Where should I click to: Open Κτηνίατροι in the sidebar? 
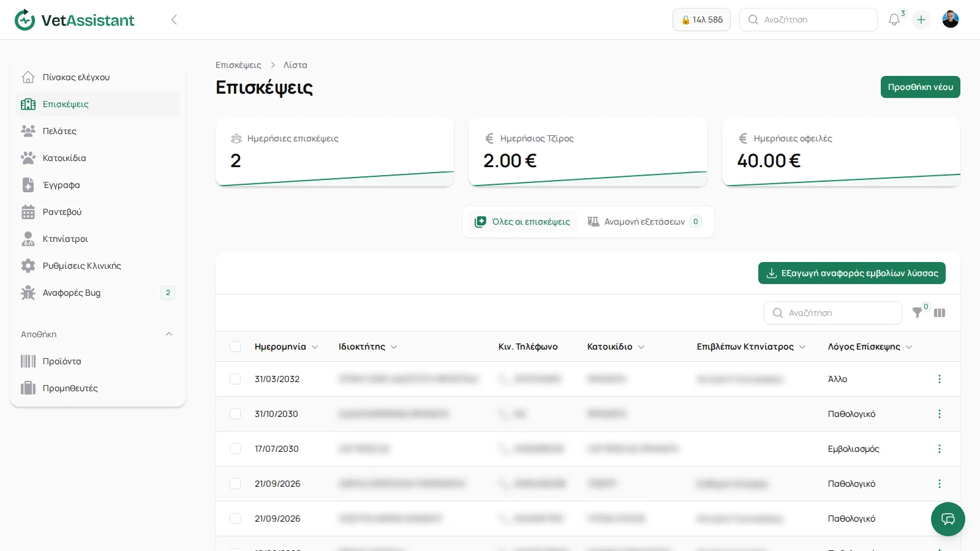pyautogui.click(x=98, y=239)
